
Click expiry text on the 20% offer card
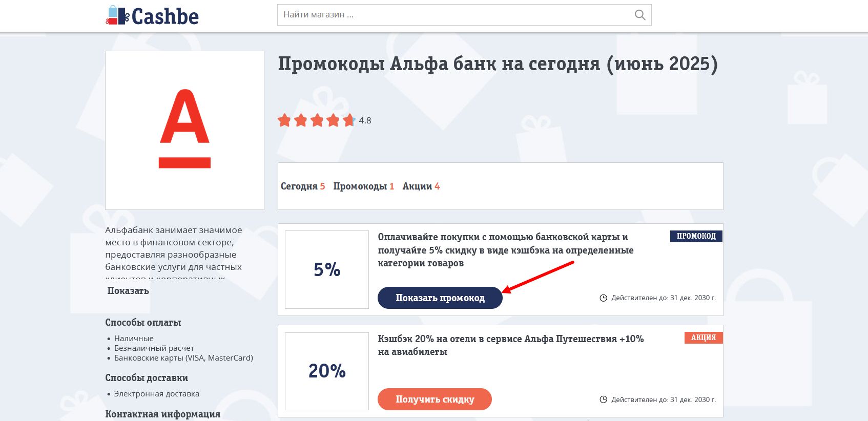(664, 399)
